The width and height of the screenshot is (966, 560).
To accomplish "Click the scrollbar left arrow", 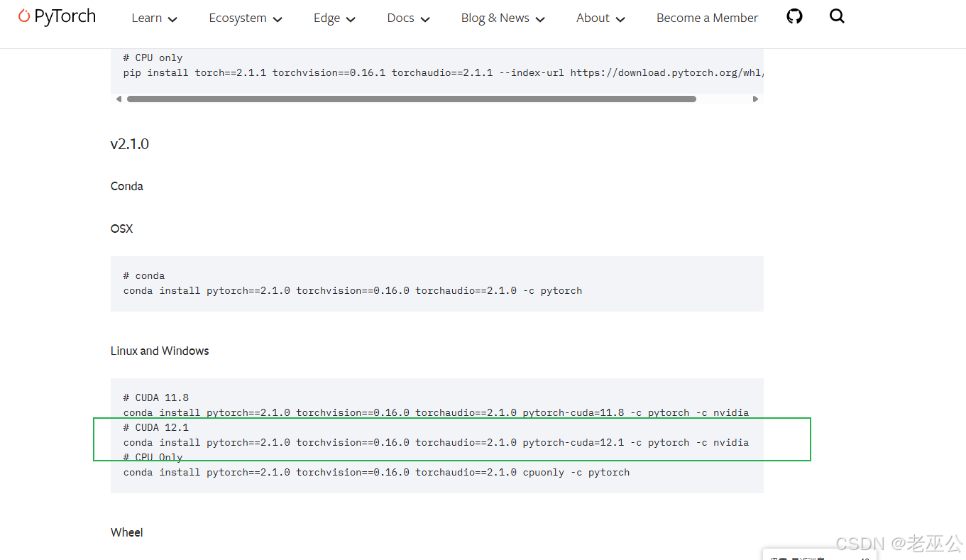I will (119, 99).
